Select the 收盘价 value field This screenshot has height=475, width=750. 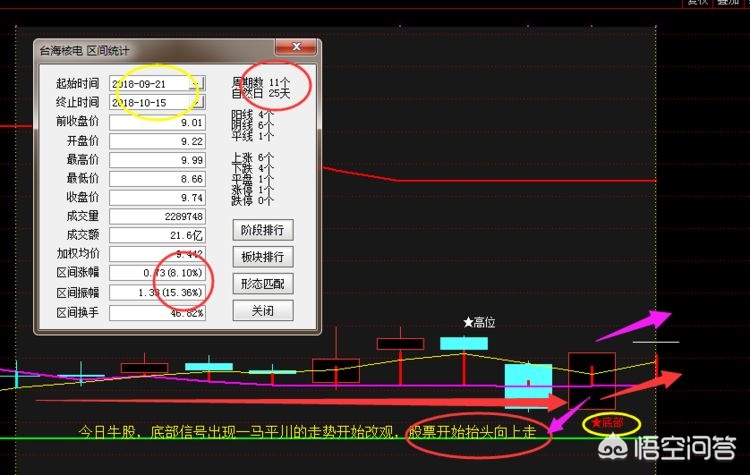(157, 197)
